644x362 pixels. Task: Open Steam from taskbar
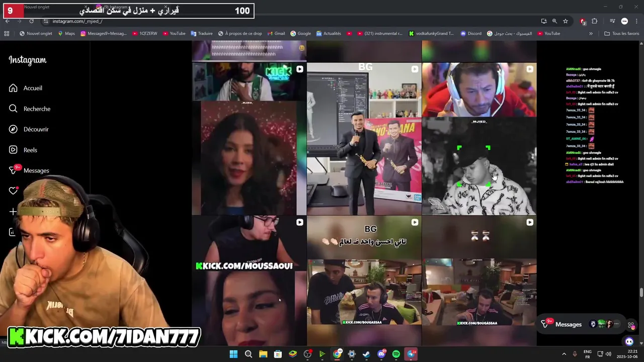(x=366, y=354)
